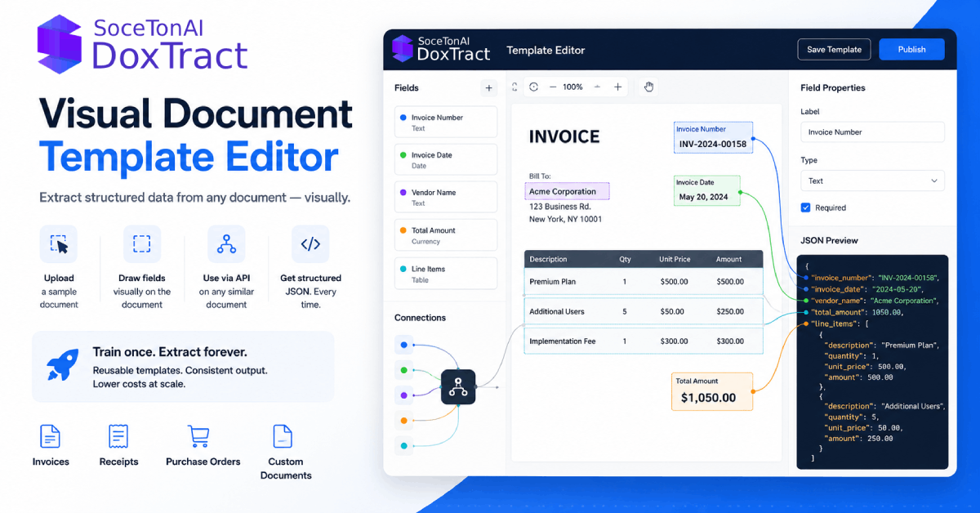Click the Draw fields dashed-square icon
This screenshot has width=980, height=513.
[142, 244]
